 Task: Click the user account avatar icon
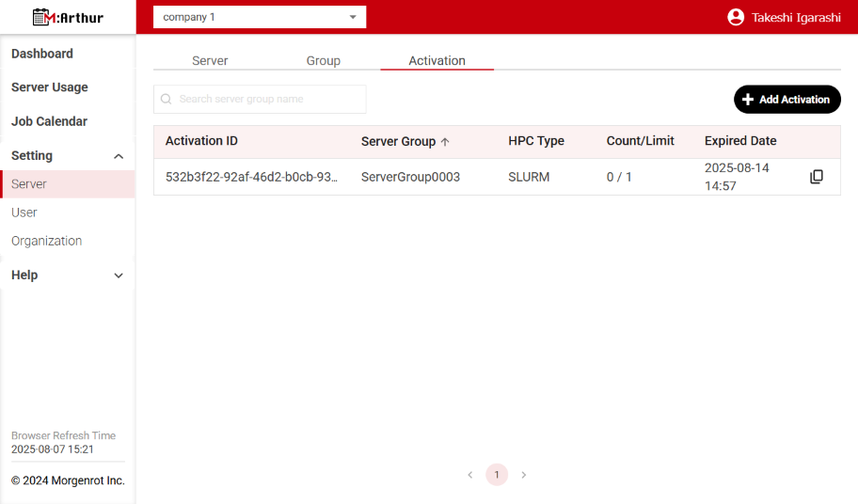[x=736, y=17]
